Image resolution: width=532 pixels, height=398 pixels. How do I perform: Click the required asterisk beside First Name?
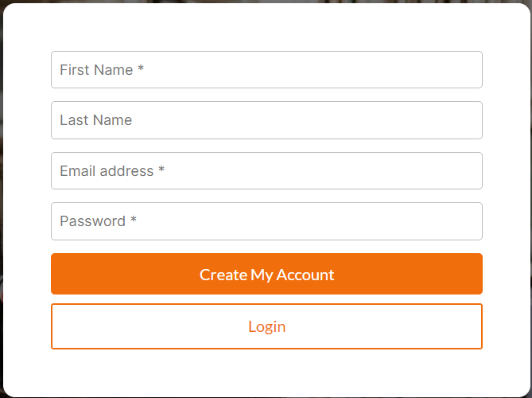(x=141, y=68)
